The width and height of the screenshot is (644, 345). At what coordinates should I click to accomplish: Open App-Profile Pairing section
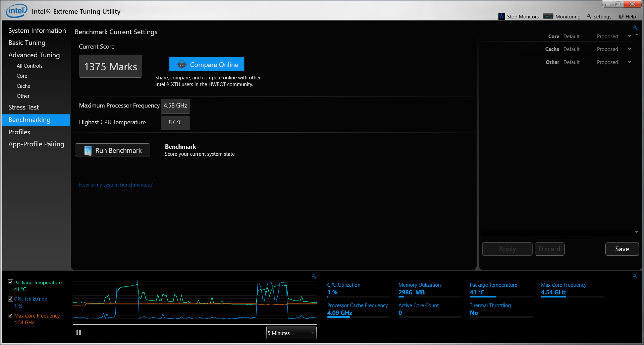click(36, 144)
